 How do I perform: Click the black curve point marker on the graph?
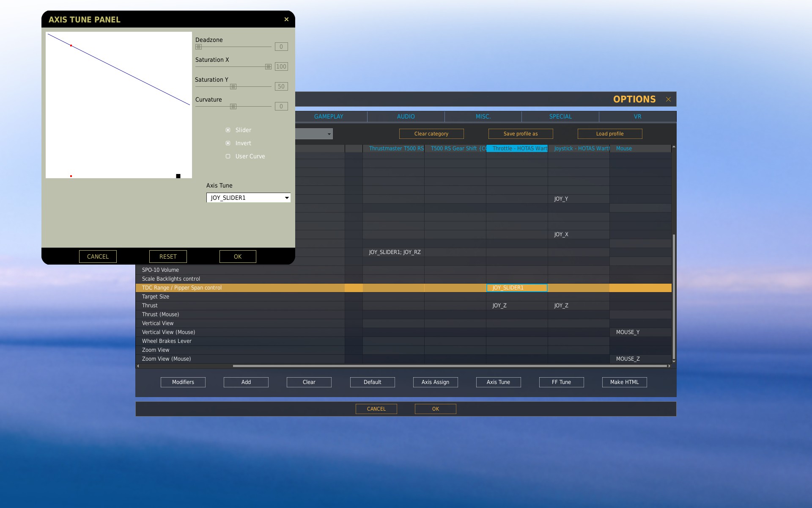click(x=178, y=176)
